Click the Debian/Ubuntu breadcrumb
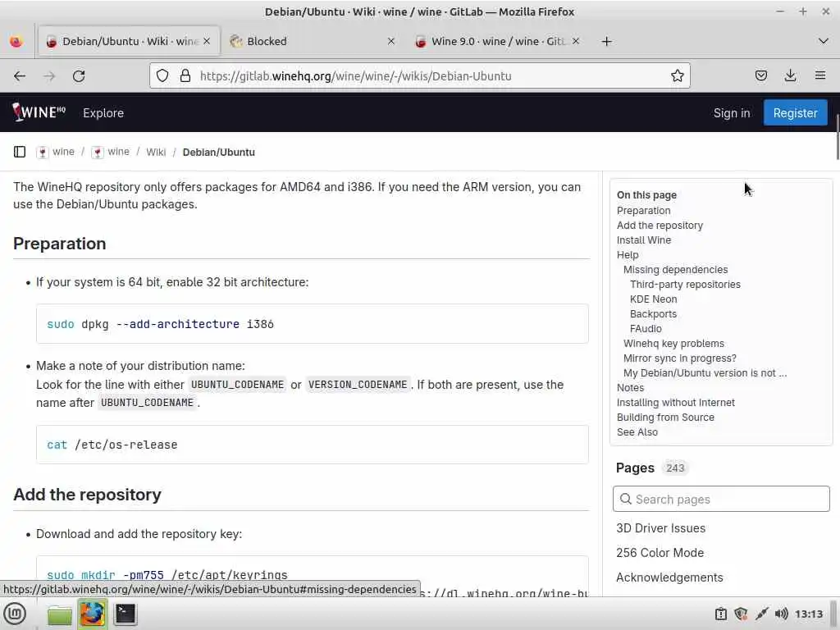 pos(218,152)
